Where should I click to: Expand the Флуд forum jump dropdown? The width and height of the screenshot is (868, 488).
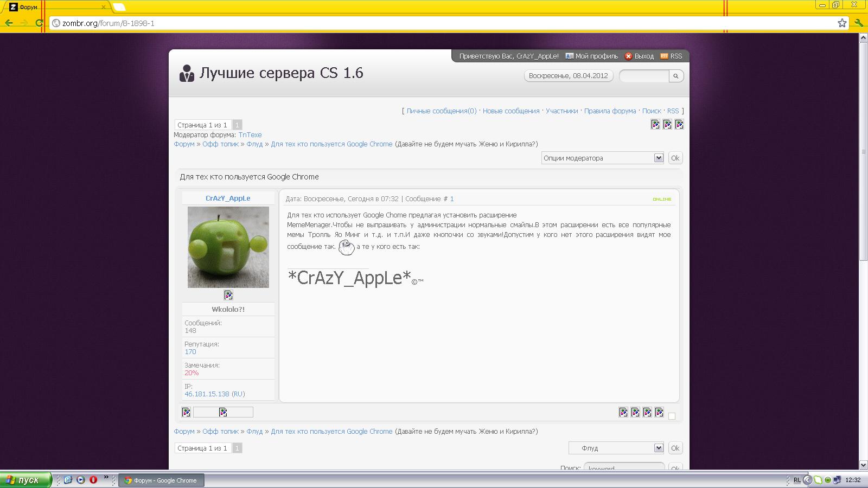click(616, 448)
